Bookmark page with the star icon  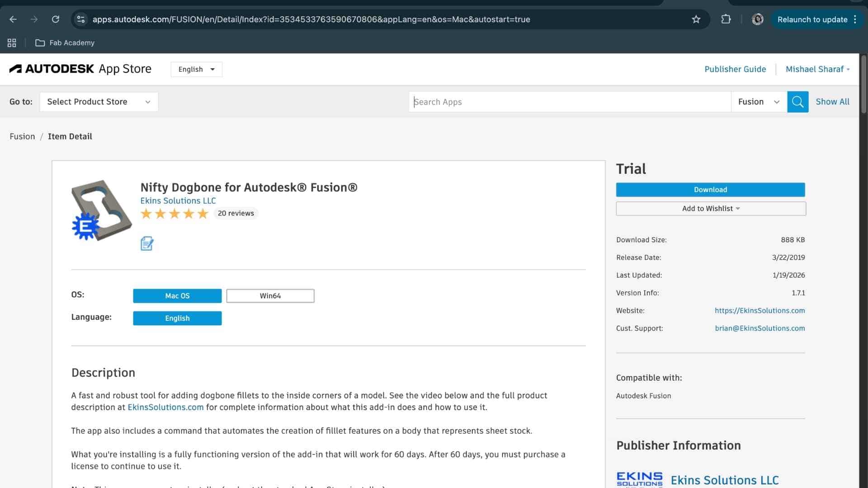(696, 19)
